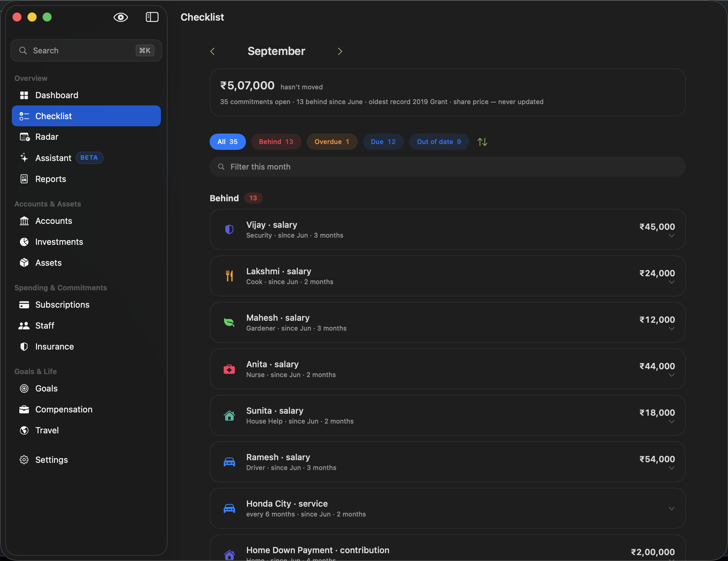The image size is (728, 561).
Task: Open Travel in the sidebar
Action: pyautogui.click(x=86, y=430)
